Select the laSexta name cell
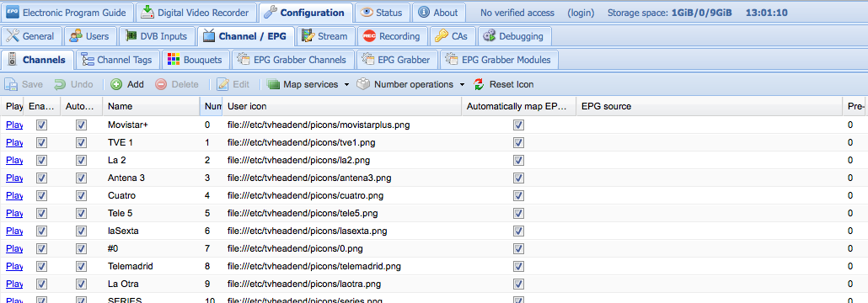Viewport: 868px width, 303px height. click(x=151, y=231)
